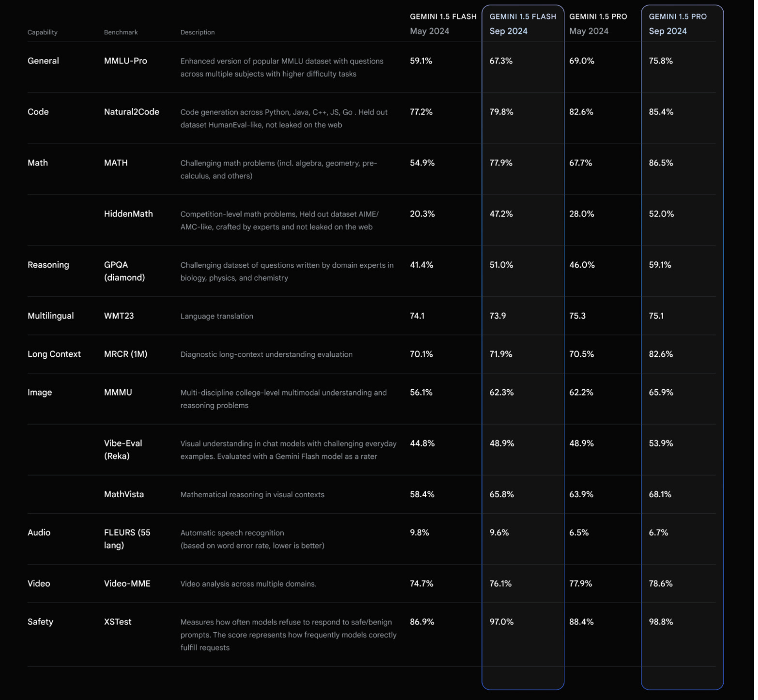Select MMLU-Pro score 69.0%
758x700 pixels.
(x=582, y=61)
